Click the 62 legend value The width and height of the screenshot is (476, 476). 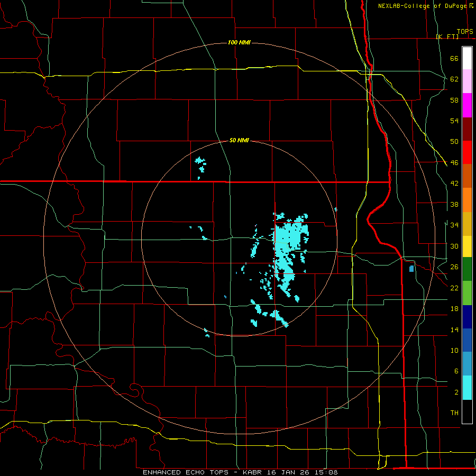pos(454,79)
